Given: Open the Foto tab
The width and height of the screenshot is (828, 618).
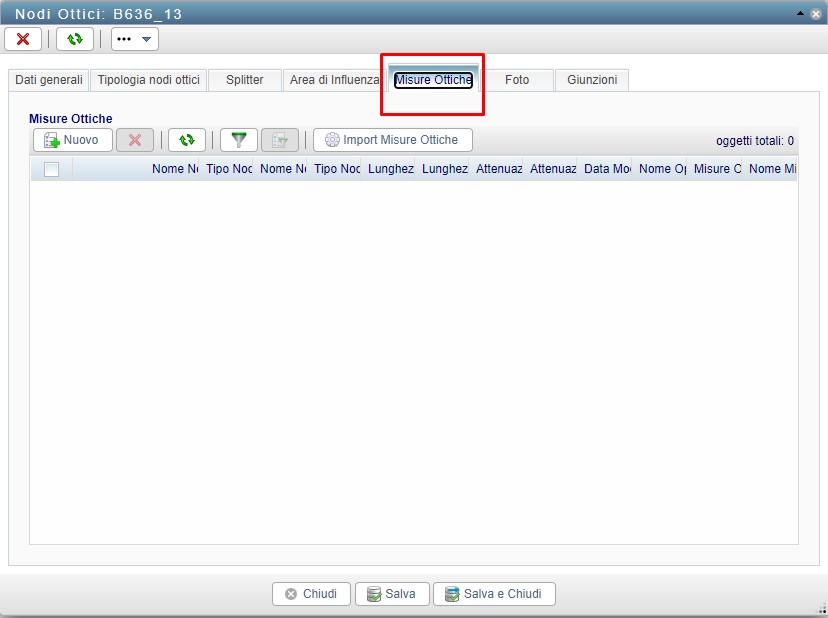Looking at the screenshot, I should pyautogui.click(x=517, y=80).
